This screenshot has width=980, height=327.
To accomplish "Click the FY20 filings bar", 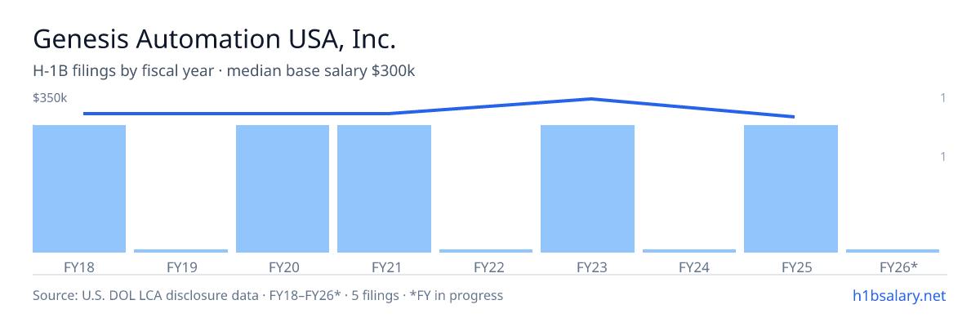I will tap(283, 189).
